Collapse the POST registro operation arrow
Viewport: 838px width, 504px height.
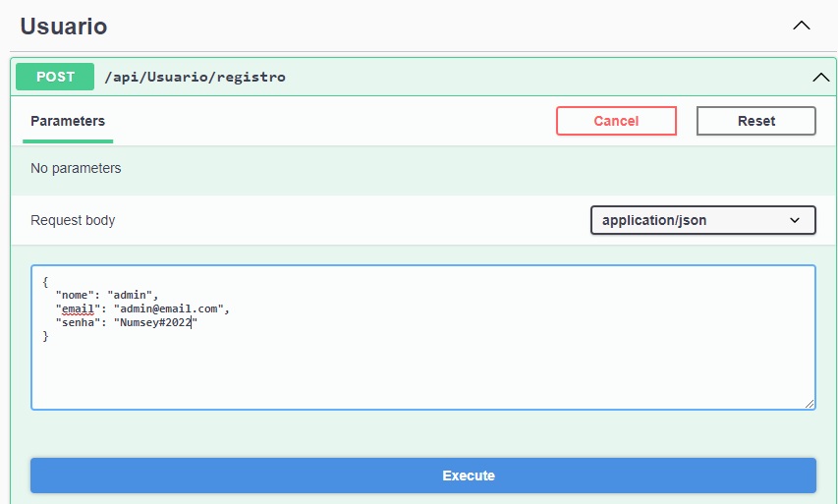coord(821,78)
